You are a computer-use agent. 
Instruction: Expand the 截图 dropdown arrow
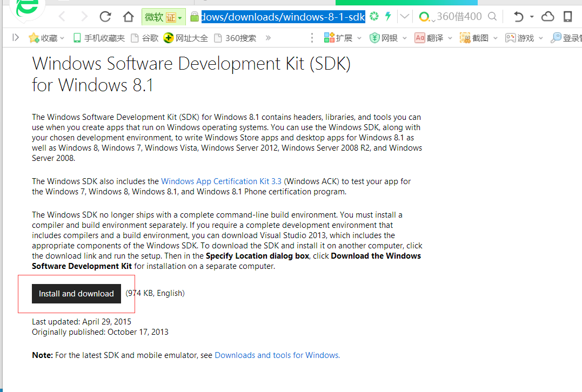(x=496, y=38)
